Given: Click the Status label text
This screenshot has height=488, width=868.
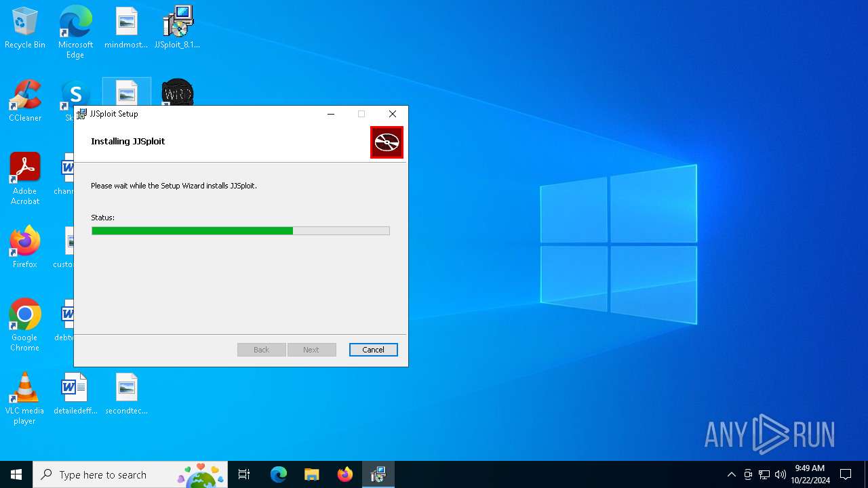Looking at the screenshot, I should 103,218.
